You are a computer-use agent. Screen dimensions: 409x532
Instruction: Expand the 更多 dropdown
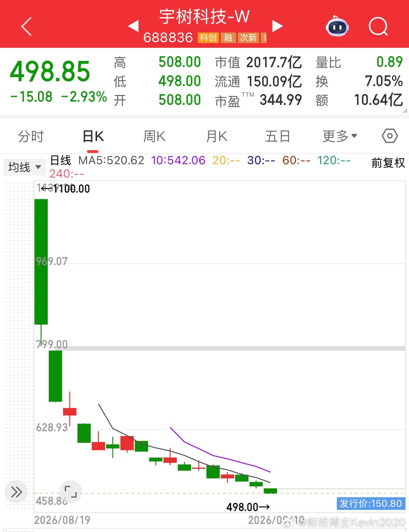(x=340, y=136)
